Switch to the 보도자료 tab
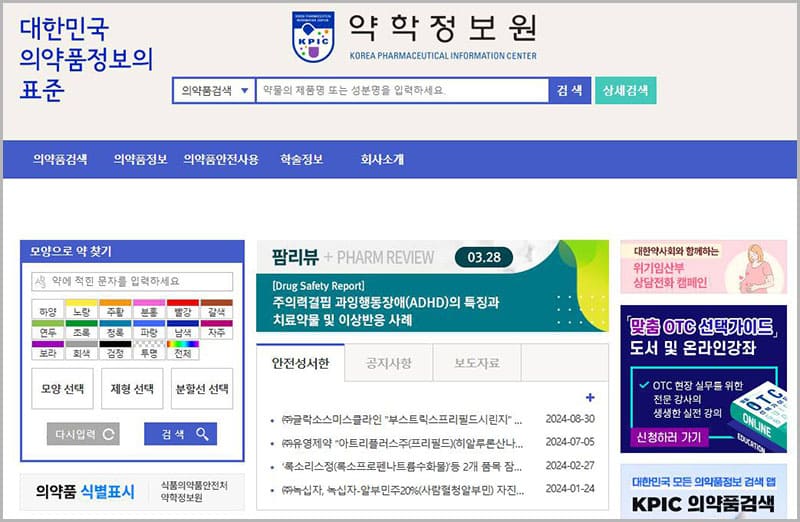Image resolution: width=800 pixels, height=522 pixels. 477,363
